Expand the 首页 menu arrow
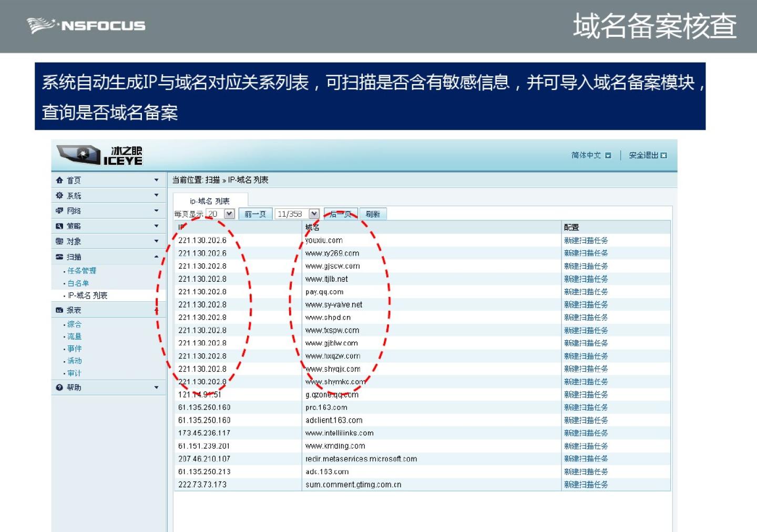Image resolution: width=757 pixels, height=532 pixels. [x=156, y=180]
